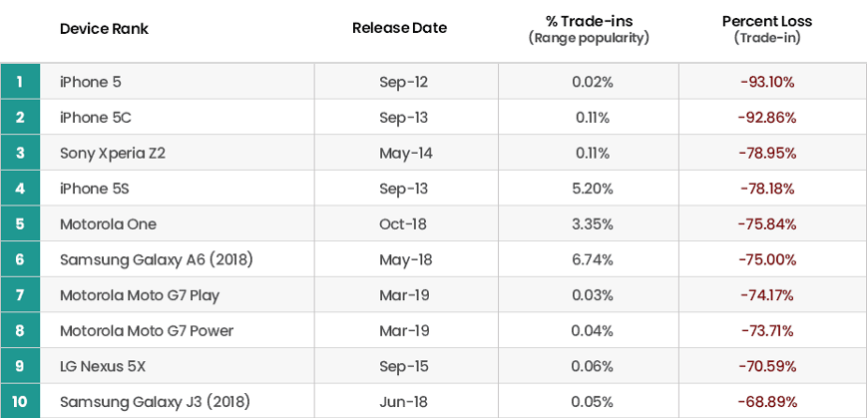Select the Percent Loss column header

767,21
